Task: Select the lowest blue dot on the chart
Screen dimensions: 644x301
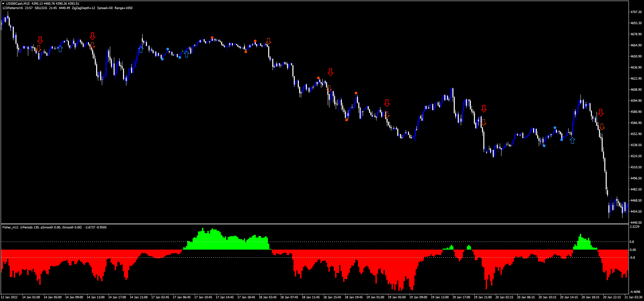Action: [x=544, y=146]
